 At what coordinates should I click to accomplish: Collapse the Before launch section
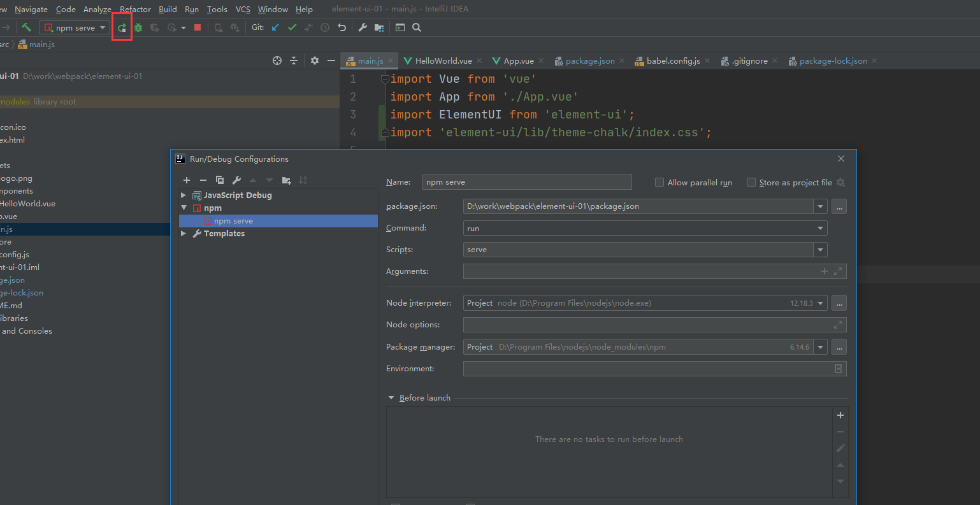pos(391,397)
